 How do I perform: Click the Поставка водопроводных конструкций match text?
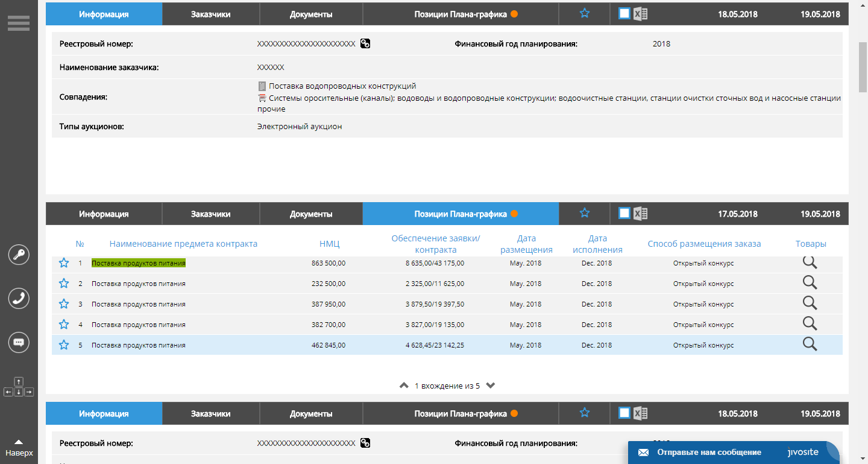point(342,86)
